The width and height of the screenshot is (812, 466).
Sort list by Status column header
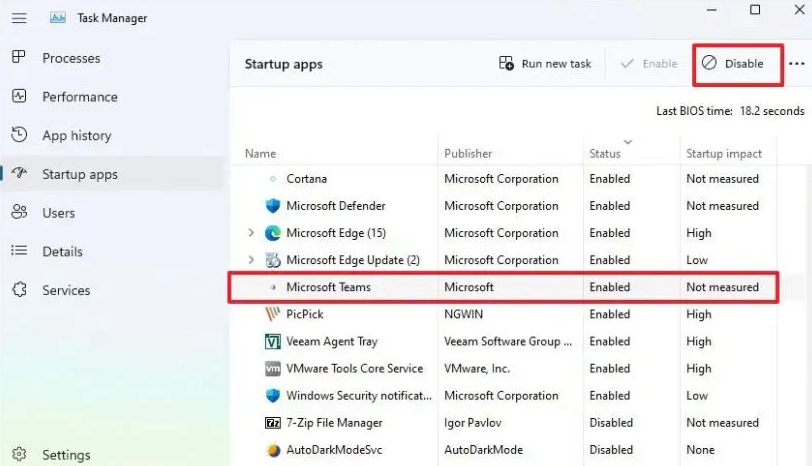pos(605,153)
